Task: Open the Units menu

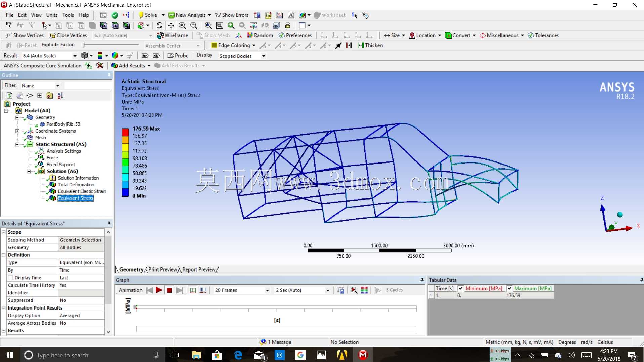Action: [52, 15]
